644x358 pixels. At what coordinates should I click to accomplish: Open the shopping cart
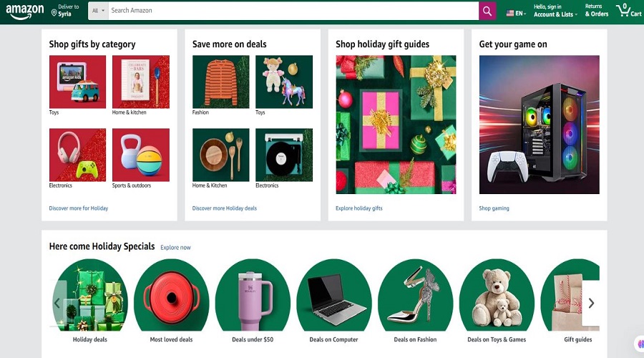coord(628,11)
